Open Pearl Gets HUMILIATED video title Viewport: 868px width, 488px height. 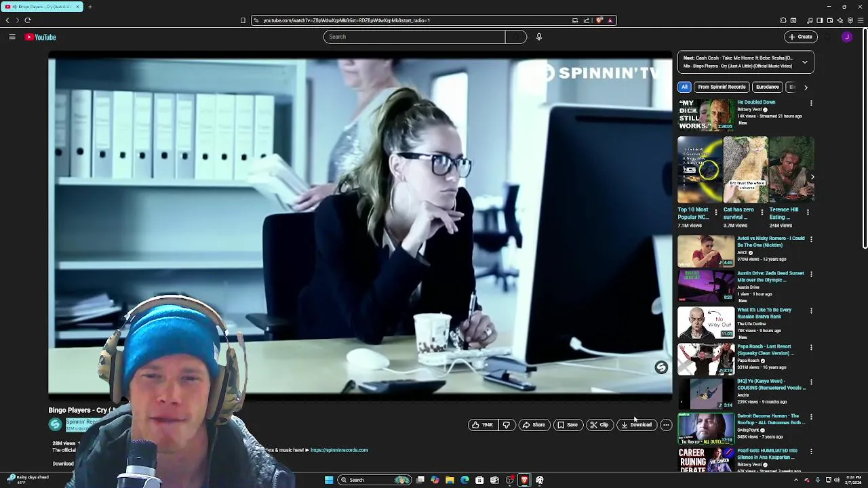tap(767, 454)
